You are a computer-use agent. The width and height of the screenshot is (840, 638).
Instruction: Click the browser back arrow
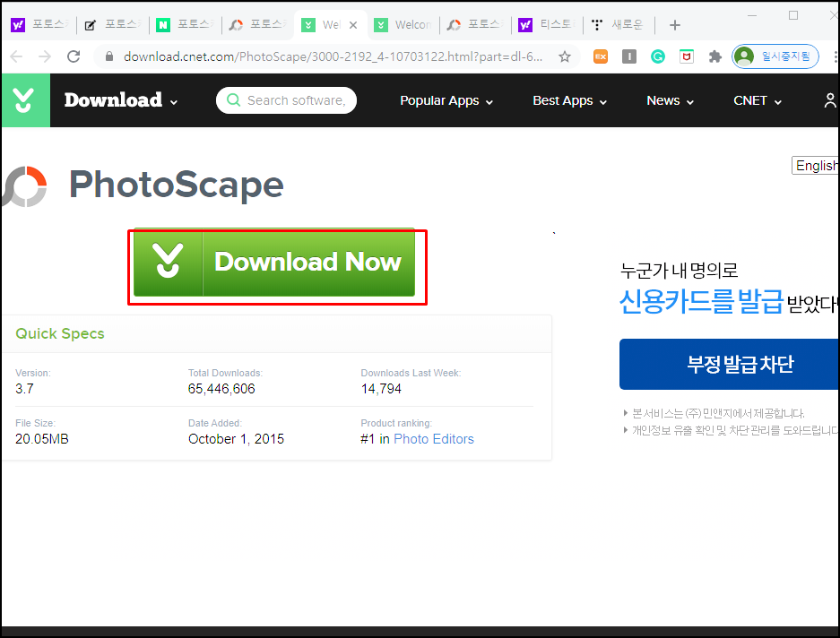click(16, 56)
